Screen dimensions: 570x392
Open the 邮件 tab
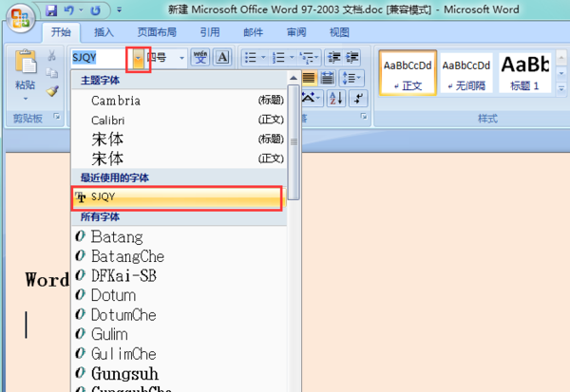click(253, 32)
